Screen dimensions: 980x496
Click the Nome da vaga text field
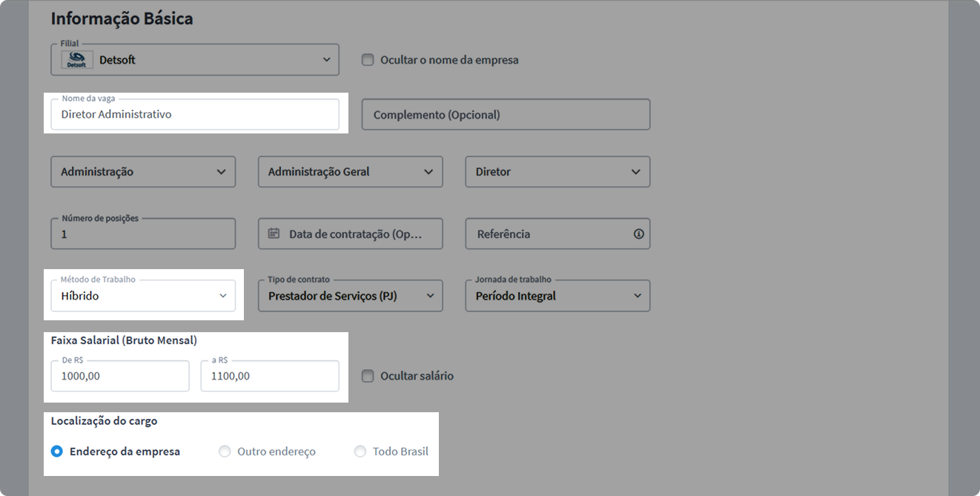[x=194, y=115]
